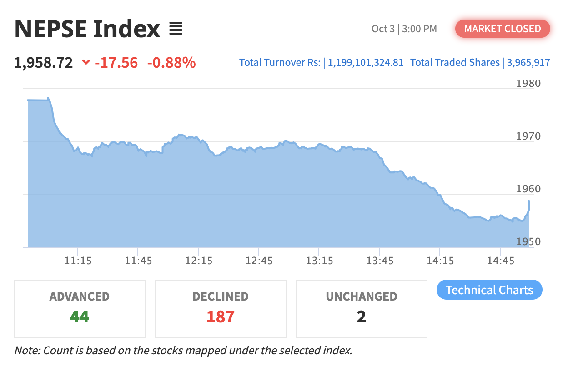This screenshot has width=563, height=392.
Task: Click the NEPSE Index title
Action: (87, 29)
